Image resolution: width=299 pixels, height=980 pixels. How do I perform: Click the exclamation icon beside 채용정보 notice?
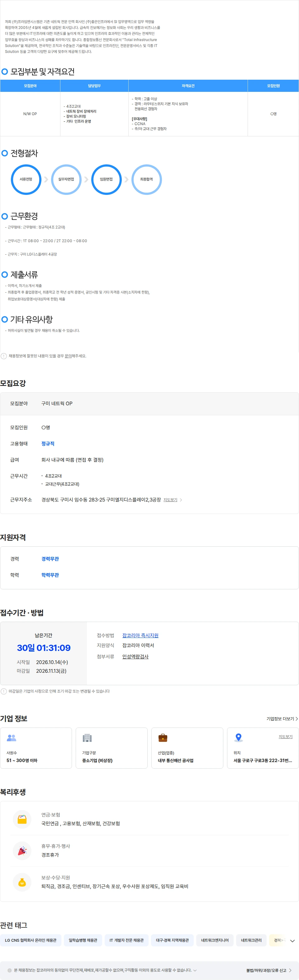(x=4, y=356)
